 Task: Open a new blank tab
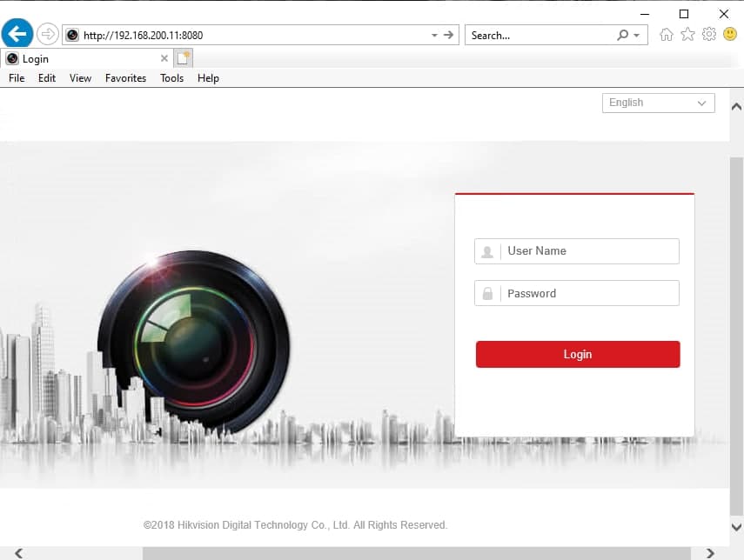coord(183,58)
